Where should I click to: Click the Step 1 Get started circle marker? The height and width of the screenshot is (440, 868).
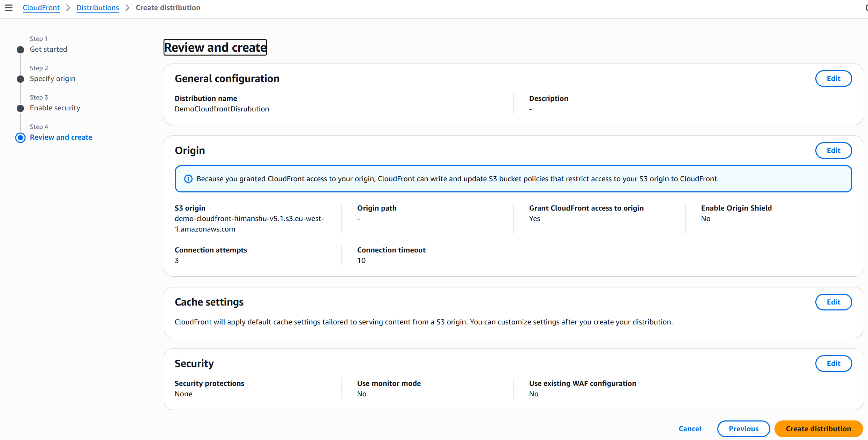coord(21,50)
